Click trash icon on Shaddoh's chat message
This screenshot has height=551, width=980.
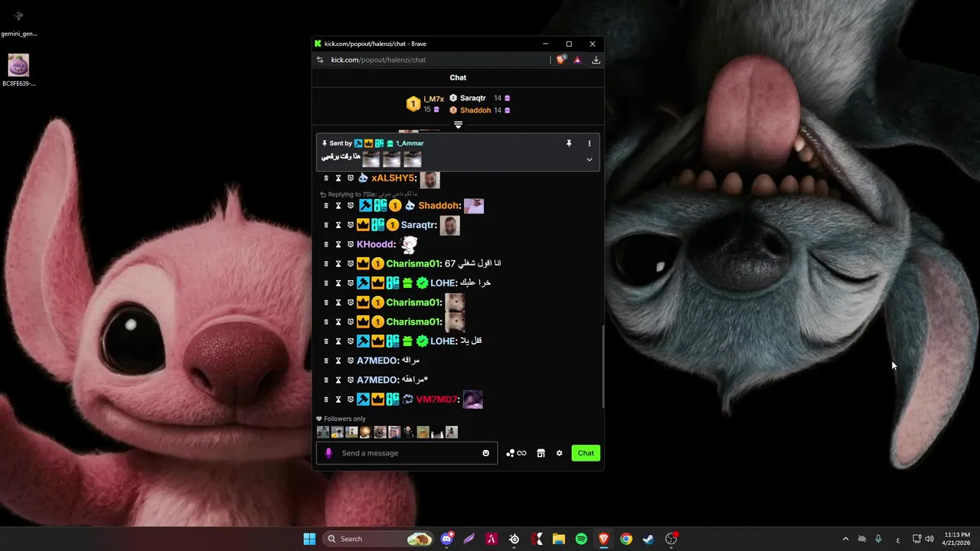point(326,206)
